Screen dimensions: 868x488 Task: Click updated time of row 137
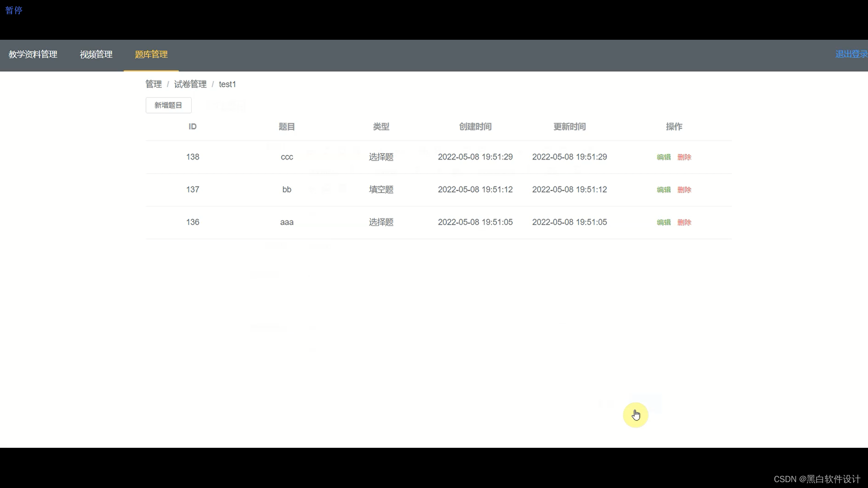[570, 189]
